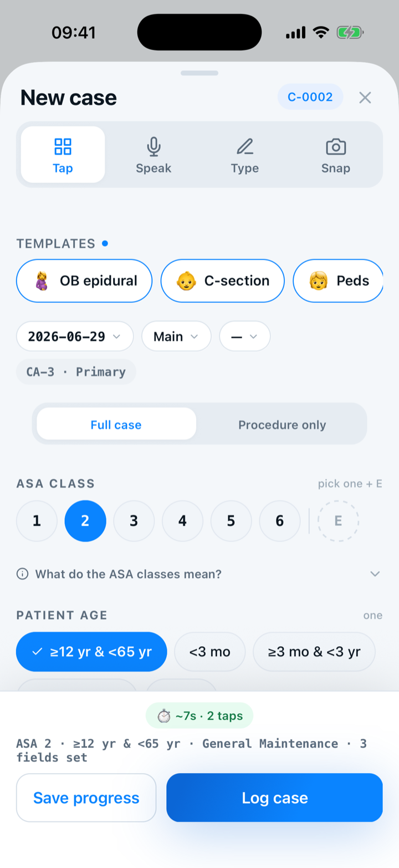Toggle the emergency E modifier

point(338,521)
